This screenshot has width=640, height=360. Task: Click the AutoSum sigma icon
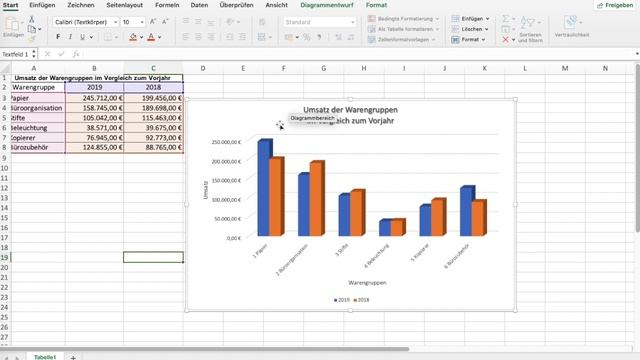[505, 19]
